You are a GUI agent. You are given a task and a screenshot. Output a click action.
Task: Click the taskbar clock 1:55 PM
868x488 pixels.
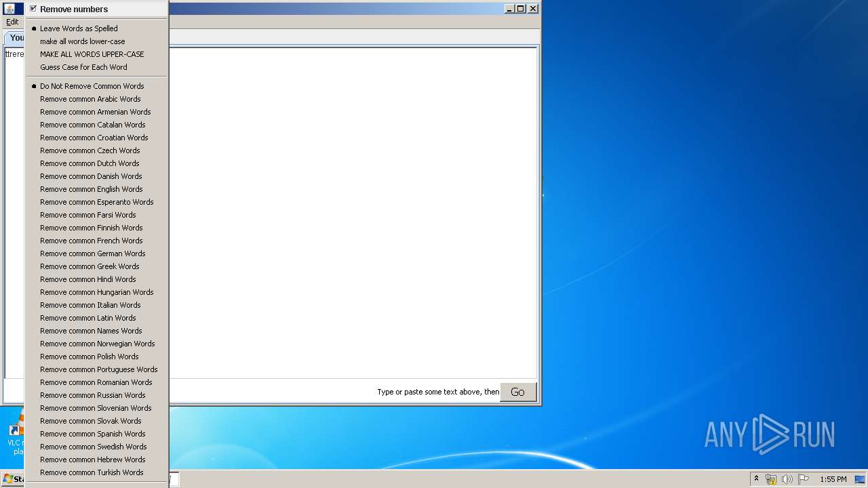833,479
